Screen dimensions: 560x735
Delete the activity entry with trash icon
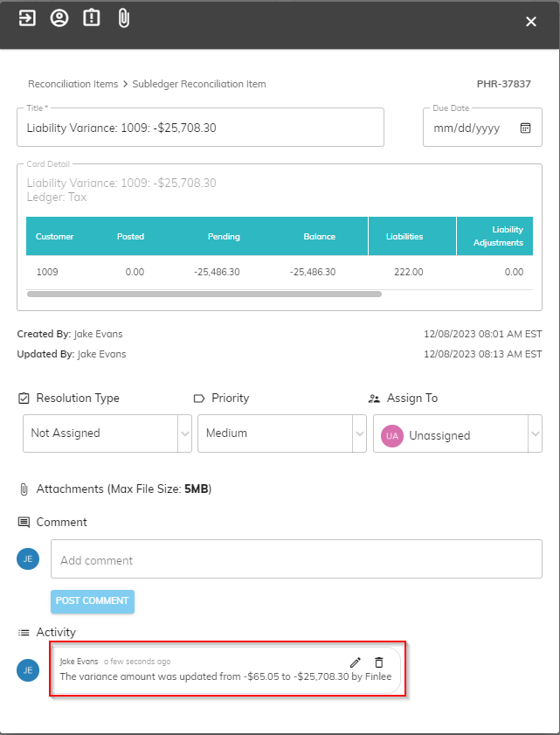(x=378, y=662)
